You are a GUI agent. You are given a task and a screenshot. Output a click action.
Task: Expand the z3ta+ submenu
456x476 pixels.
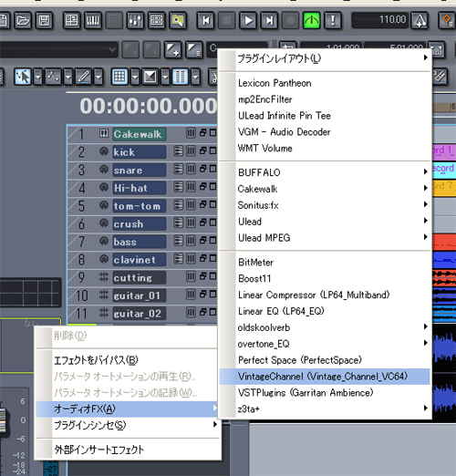325,409
